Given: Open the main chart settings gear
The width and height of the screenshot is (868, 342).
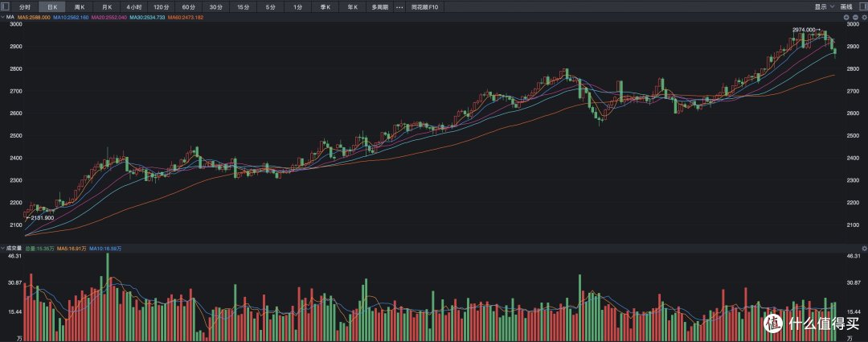Looking at the screenshot, I should [863, 18].
